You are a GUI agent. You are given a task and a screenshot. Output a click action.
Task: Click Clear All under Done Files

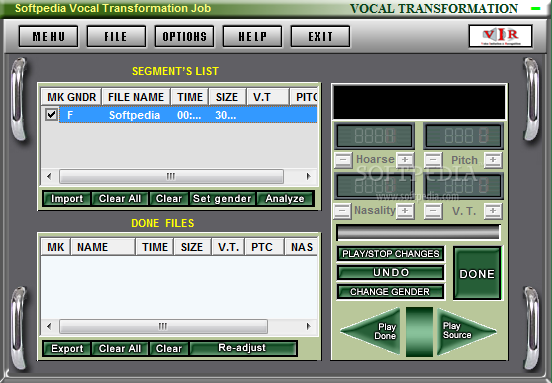tap(120, 349)
